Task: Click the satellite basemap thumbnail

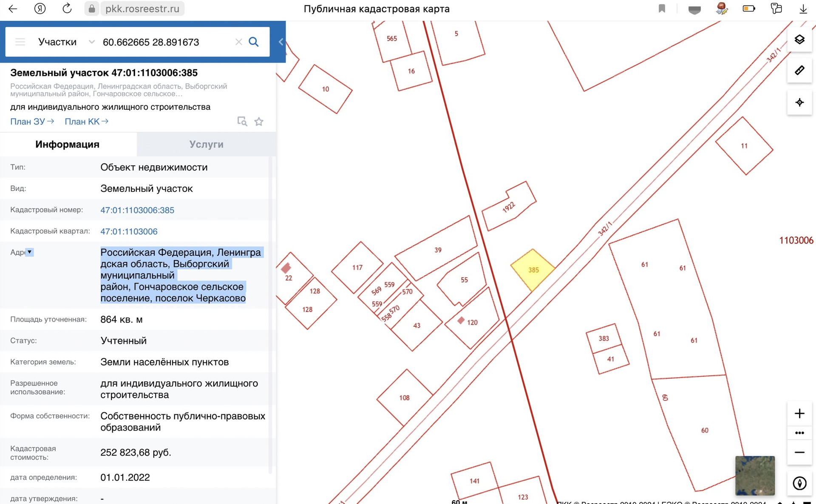Action: point(755,475)
